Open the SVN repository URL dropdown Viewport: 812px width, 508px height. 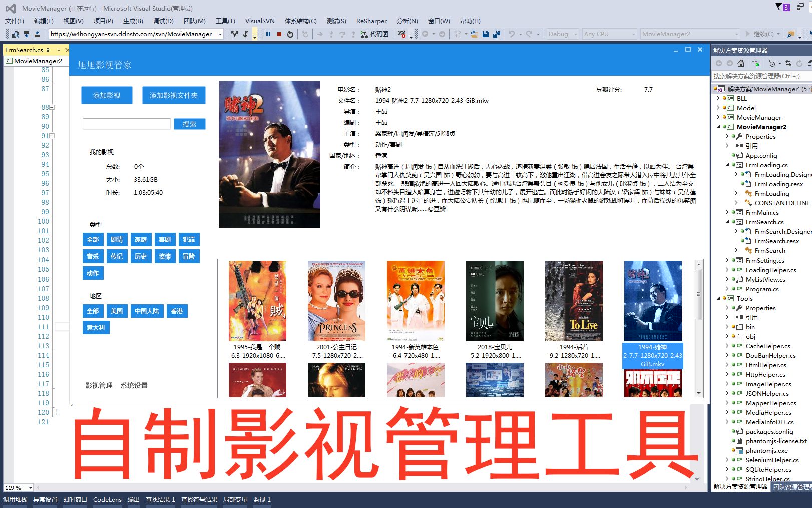pos(220,34)
